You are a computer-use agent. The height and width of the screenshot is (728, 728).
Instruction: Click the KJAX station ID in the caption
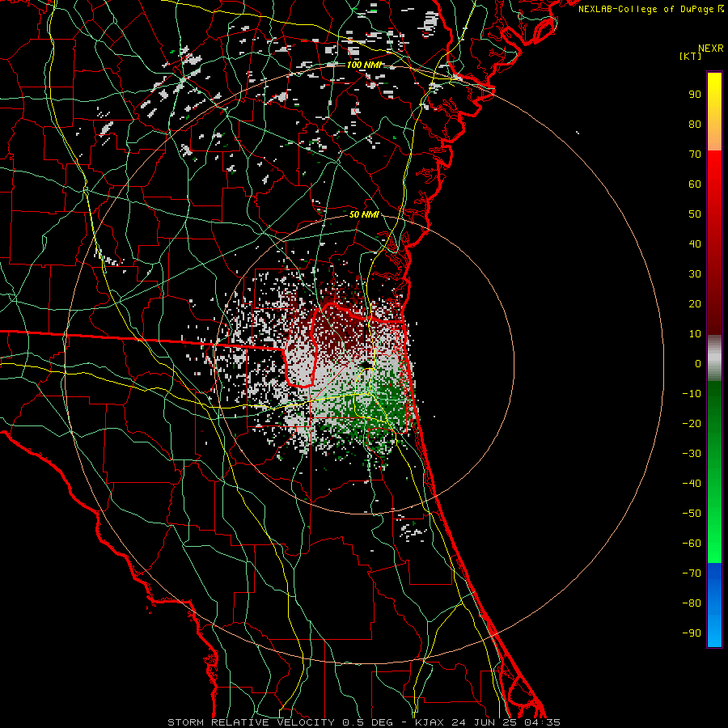[x=430, y=722]
